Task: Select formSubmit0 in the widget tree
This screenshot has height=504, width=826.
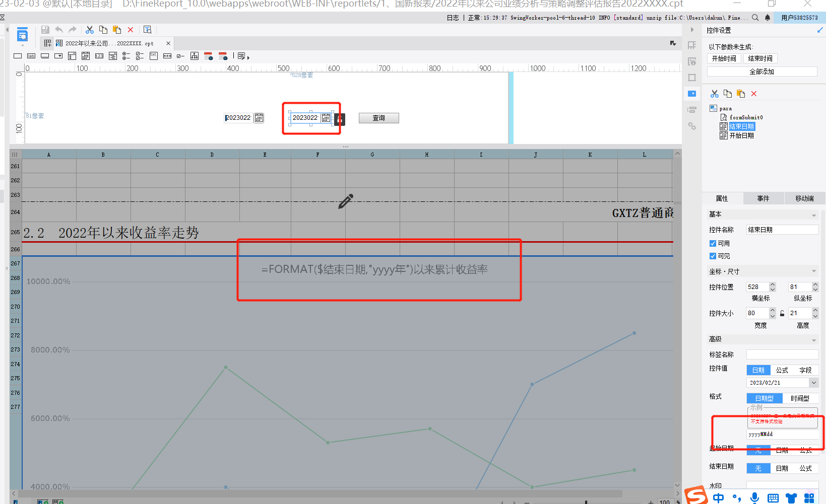Action: pos(746,117)
